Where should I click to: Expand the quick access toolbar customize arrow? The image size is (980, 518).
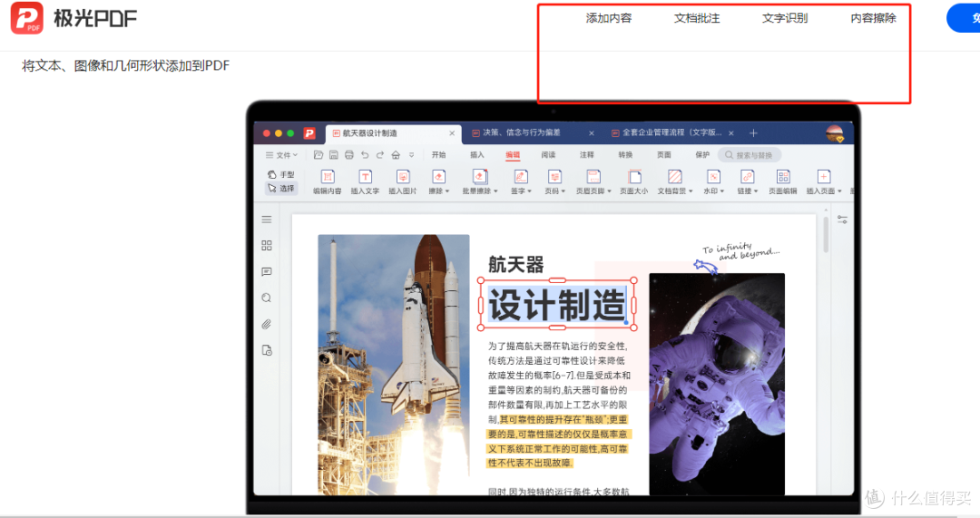(x=411, y=154)
